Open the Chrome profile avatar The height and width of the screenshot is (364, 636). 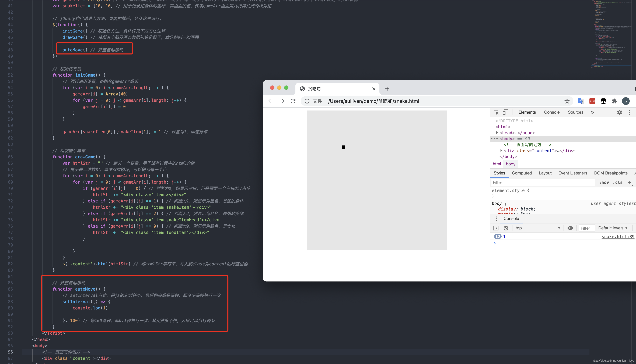coord(626,101)
